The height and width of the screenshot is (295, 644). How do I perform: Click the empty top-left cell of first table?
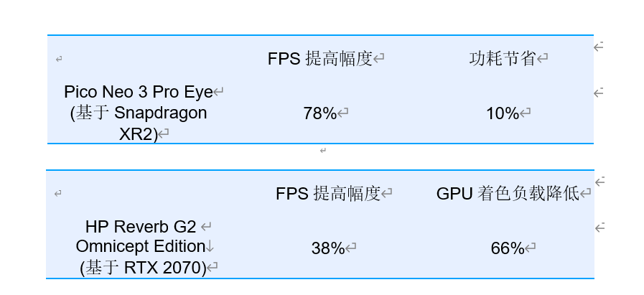(59, 59)
